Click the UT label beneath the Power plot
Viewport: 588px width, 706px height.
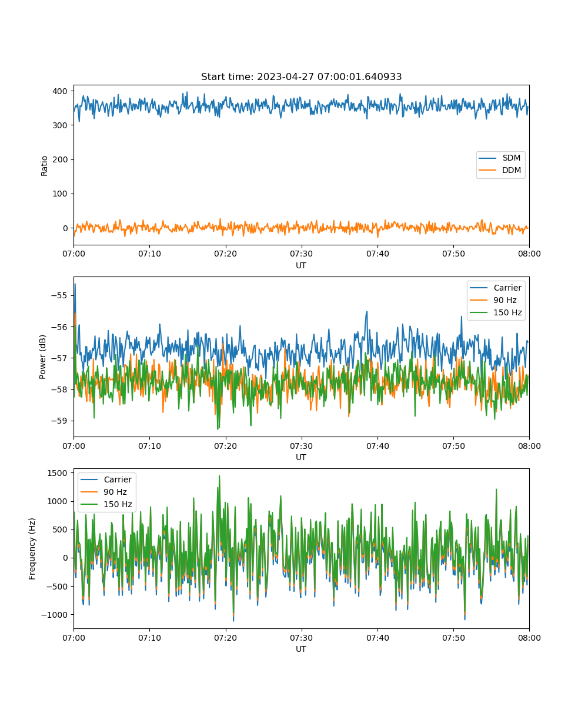tap(301, 458)
